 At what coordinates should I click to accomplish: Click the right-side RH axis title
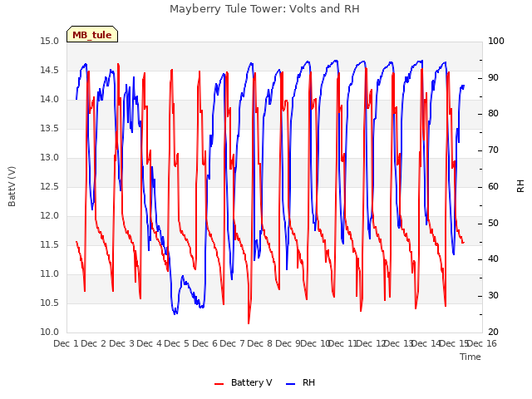(520, 186)
